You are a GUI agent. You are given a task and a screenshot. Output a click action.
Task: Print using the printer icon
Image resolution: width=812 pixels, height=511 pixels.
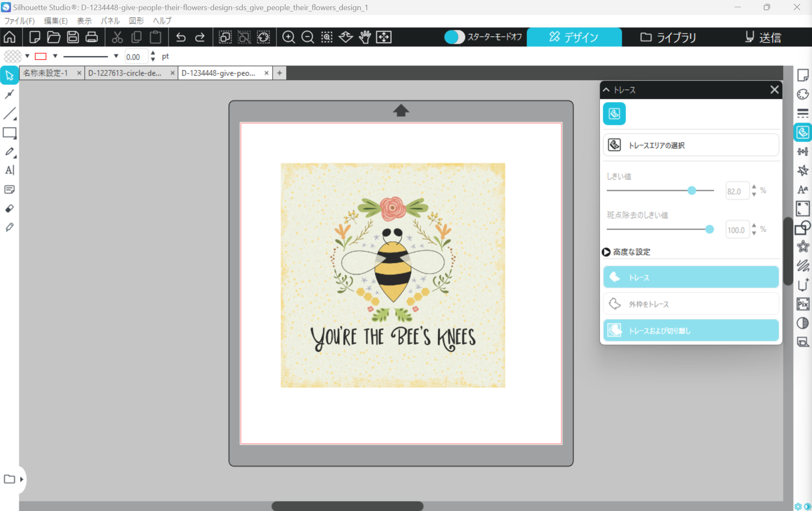(92, 37)
